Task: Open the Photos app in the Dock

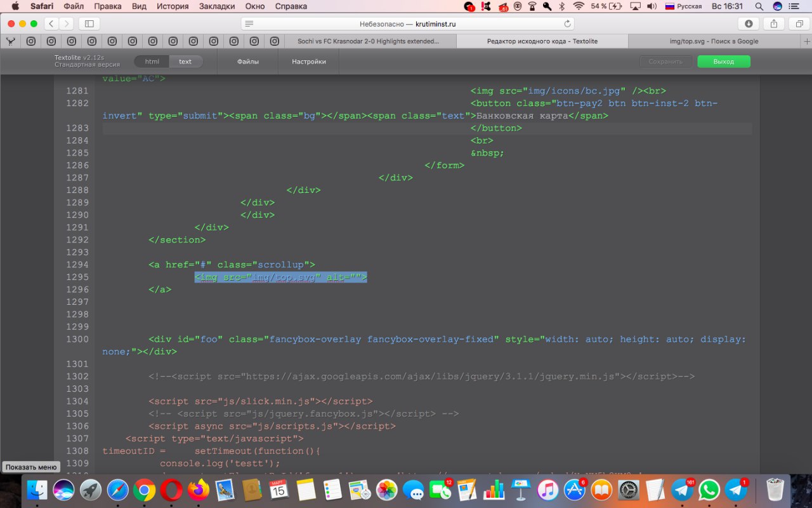Action: click(386, 490)
